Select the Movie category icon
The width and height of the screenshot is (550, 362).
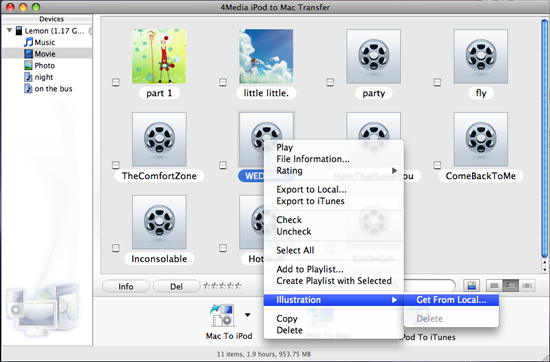[x=28, y=54]
